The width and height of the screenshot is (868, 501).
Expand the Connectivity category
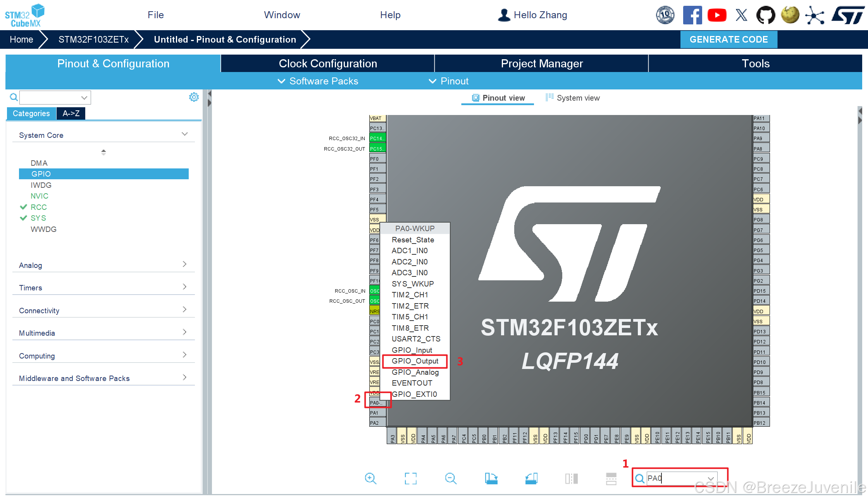103,311
